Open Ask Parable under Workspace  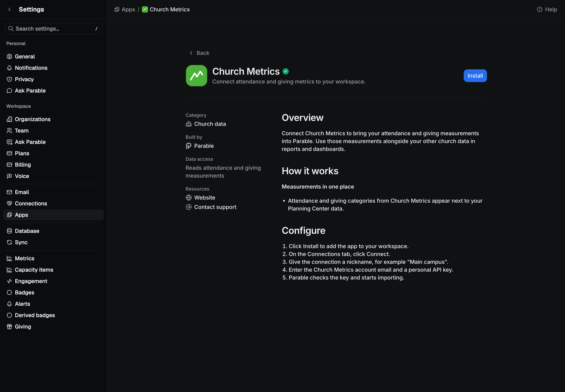click(53, 142)
